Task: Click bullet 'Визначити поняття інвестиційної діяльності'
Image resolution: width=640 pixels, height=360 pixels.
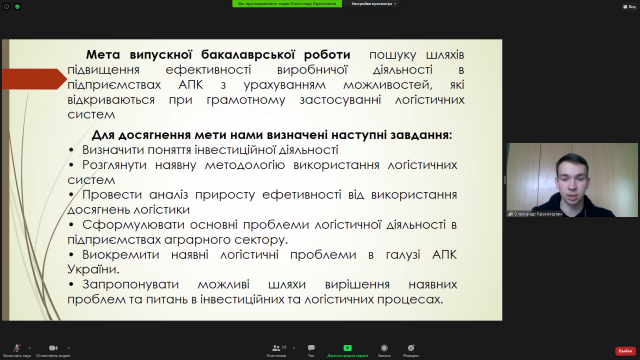Action: (x=210, y=150)
